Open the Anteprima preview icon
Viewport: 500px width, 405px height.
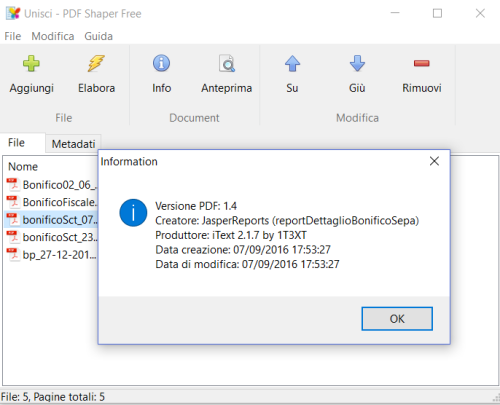click(x=227, y=63)
